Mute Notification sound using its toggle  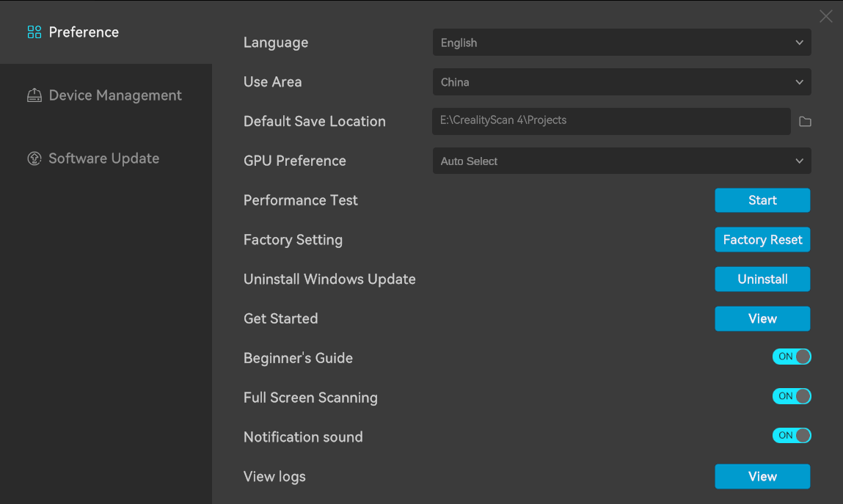tap(791, 436)
